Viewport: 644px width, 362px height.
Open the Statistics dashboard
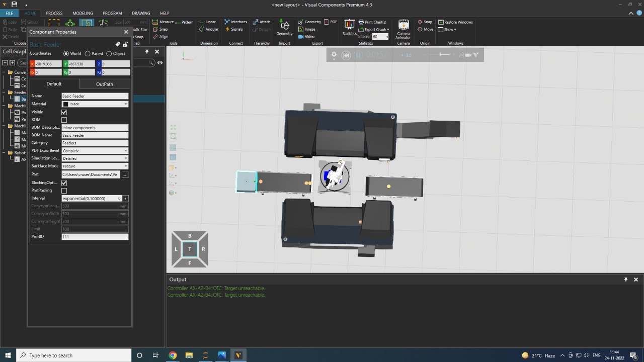click(x=349, y=28)
